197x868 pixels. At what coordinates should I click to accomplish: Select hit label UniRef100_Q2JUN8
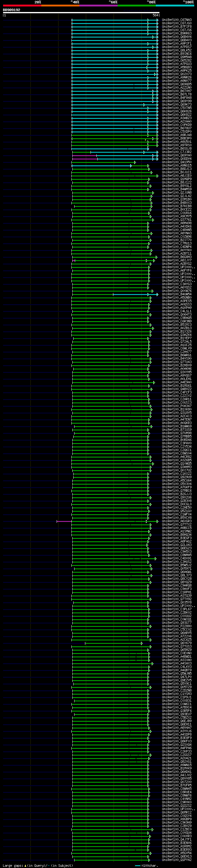[x=177, y=193]
